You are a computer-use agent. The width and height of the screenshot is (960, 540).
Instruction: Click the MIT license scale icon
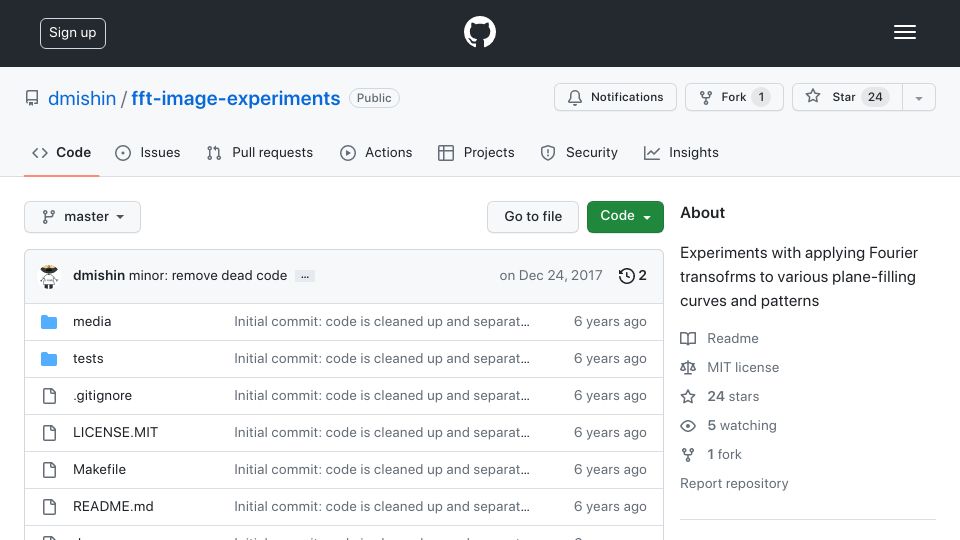[x=688, y=367]
